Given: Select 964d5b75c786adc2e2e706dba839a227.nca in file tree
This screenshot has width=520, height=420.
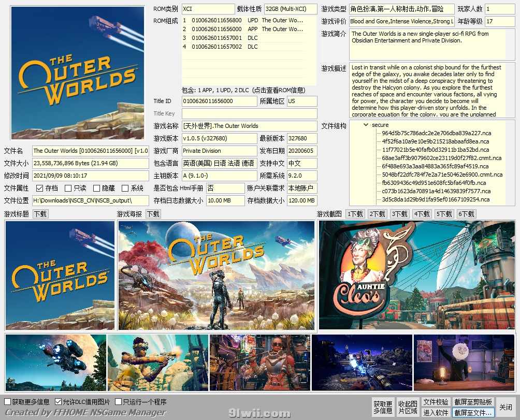Looking at the screenshot, I should [437, 133].
